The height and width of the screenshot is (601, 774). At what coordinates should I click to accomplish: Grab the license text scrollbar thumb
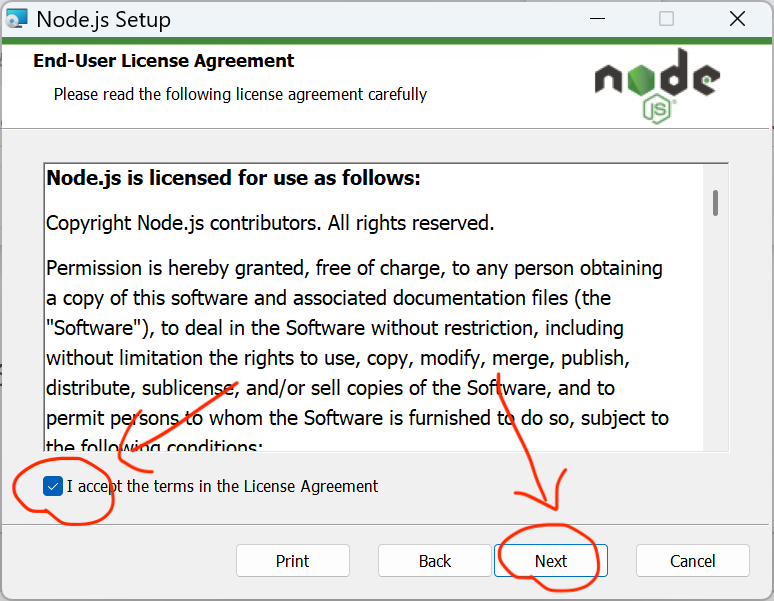coord(715,202)
